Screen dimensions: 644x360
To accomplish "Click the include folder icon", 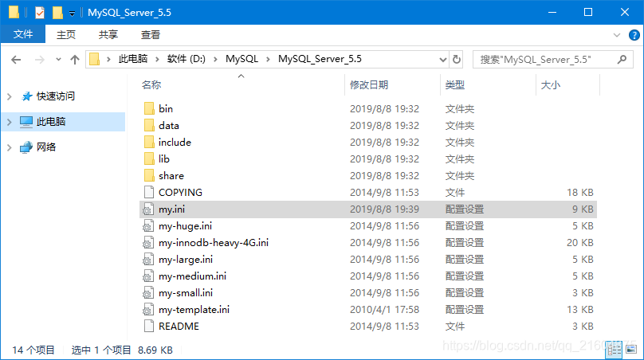I will [149, 143].
